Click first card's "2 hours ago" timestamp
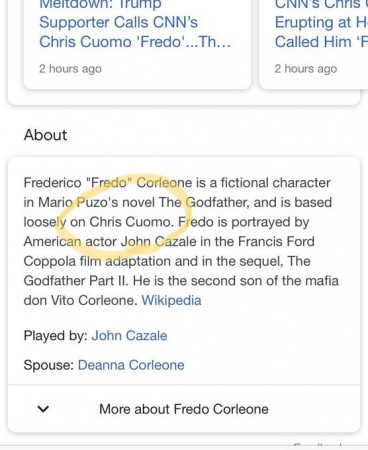Image resolution: width=368 pixels, height=450 pixels. pyautogui.click(x=70, y=69)
